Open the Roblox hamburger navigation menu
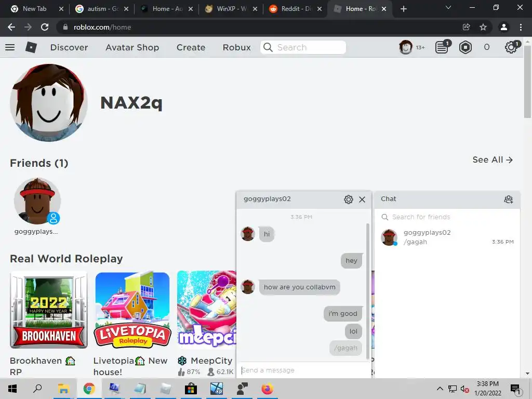Viewport: 532px width, 399px height. pyautogui.click(x=10, y=47)
